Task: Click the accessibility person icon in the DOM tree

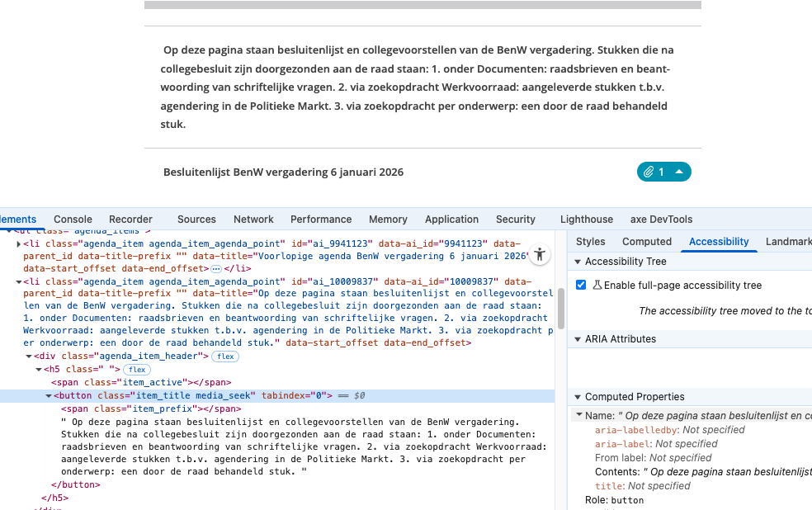Action: (539, 255)
